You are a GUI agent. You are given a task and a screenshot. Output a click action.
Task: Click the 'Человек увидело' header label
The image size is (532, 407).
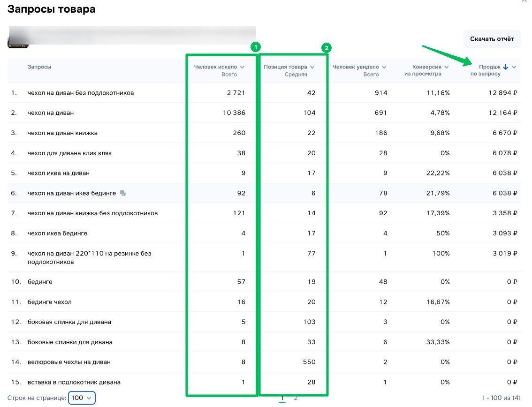(356, 67)
